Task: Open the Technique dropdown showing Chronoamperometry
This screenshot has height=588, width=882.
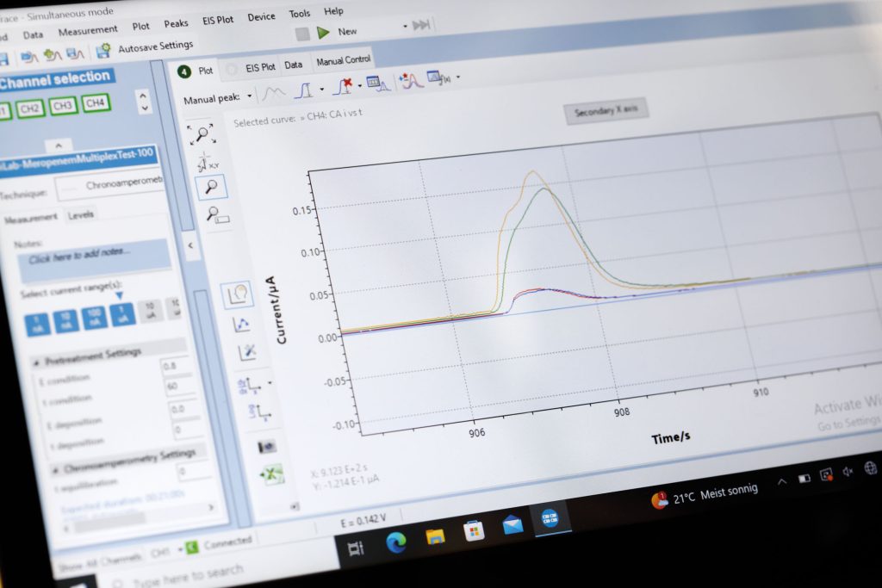Action: pos(111,186)
